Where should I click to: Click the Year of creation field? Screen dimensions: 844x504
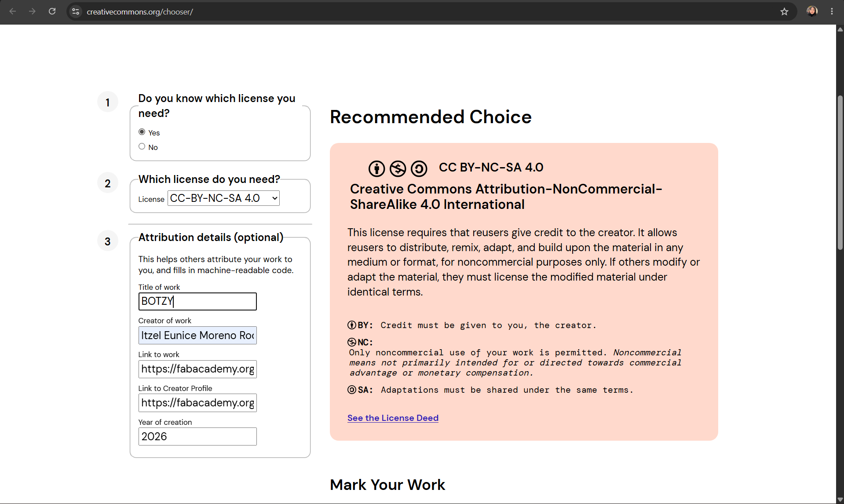click(x=197, y=436)
